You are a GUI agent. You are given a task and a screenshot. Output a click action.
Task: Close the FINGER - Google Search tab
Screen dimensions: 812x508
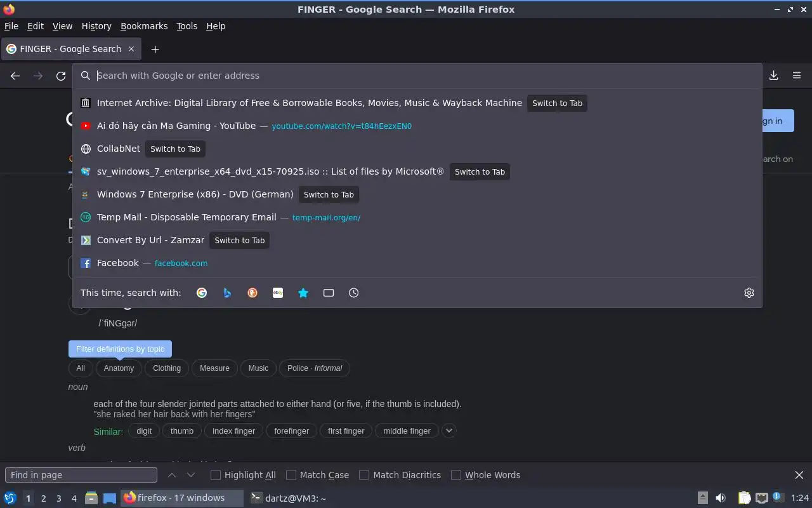pos(131,49)
